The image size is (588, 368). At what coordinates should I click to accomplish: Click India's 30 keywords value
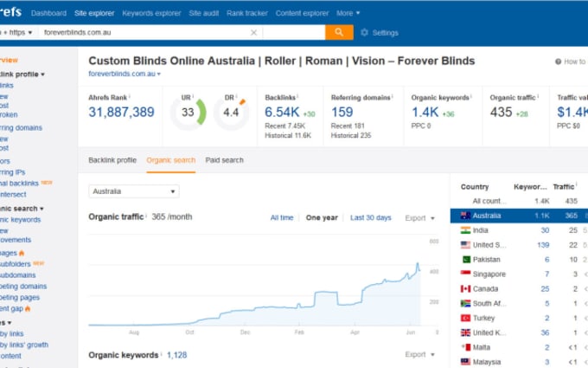(545, 230)
